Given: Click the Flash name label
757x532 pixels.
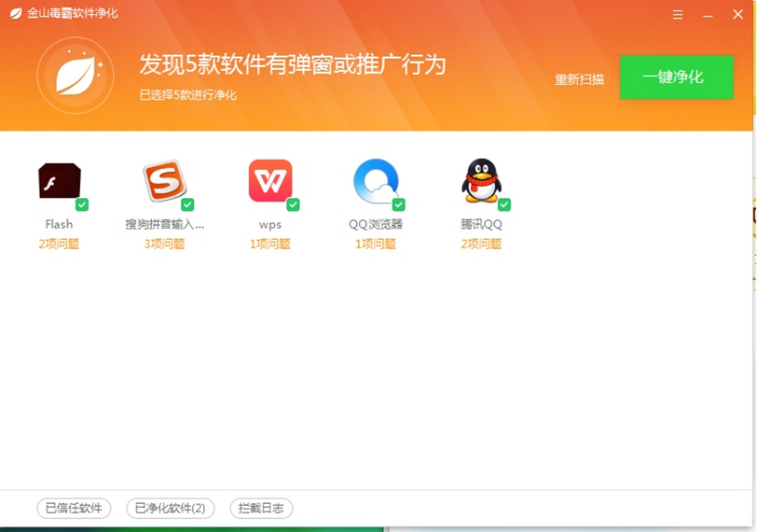Looking at the screenshot, I should (x=59, y=224).
